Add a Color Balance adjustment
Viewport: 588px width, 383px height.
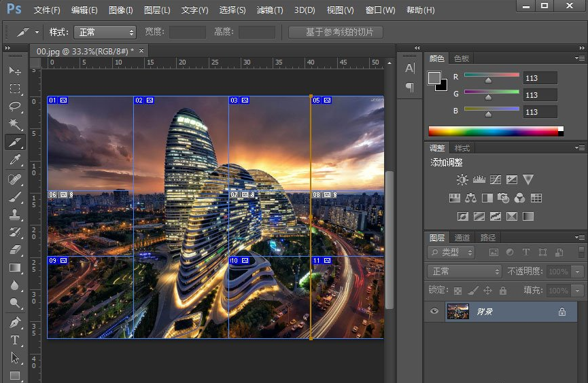pyautogui.click(x=470, y=198)
